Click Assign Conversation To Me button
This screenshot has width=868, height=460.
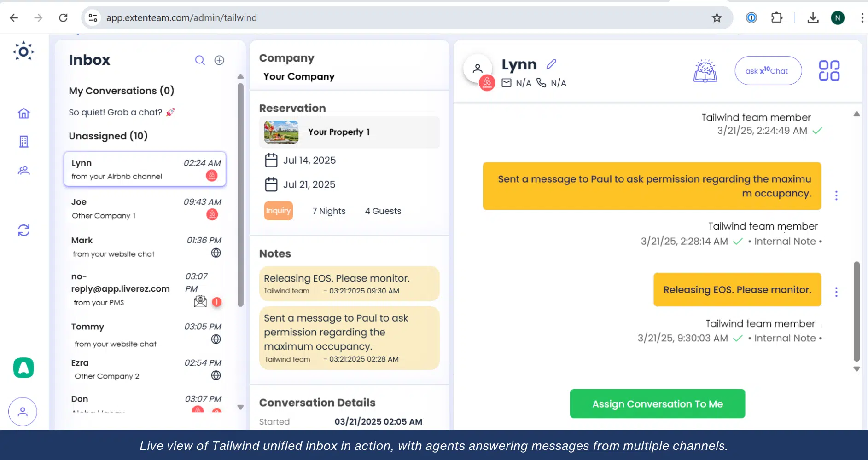click(x=657, y=404)
